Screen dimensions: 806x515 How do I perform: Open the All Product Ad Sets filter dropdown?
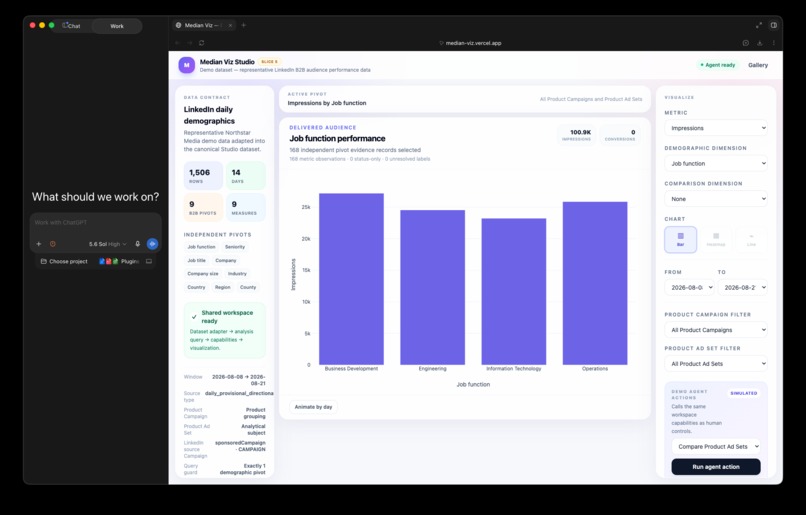(x=716, y=363)
